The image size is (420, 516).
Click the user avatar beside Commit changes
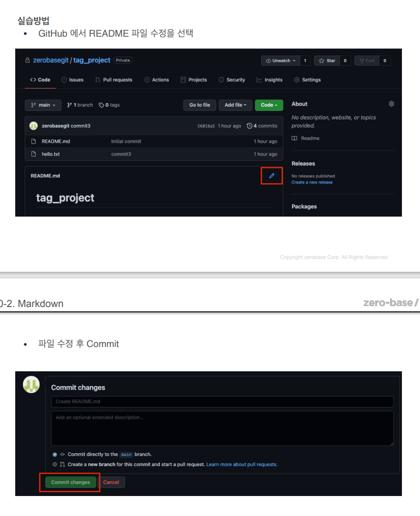(31, 385)
